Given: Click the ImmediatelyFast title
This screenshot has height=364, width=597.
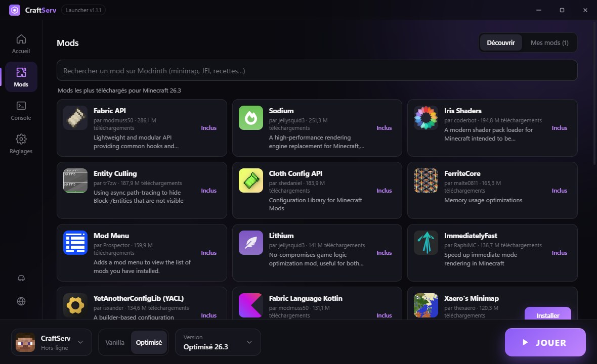Looking at the screenshot, I should pyautogui.click(x=471, y=236).
